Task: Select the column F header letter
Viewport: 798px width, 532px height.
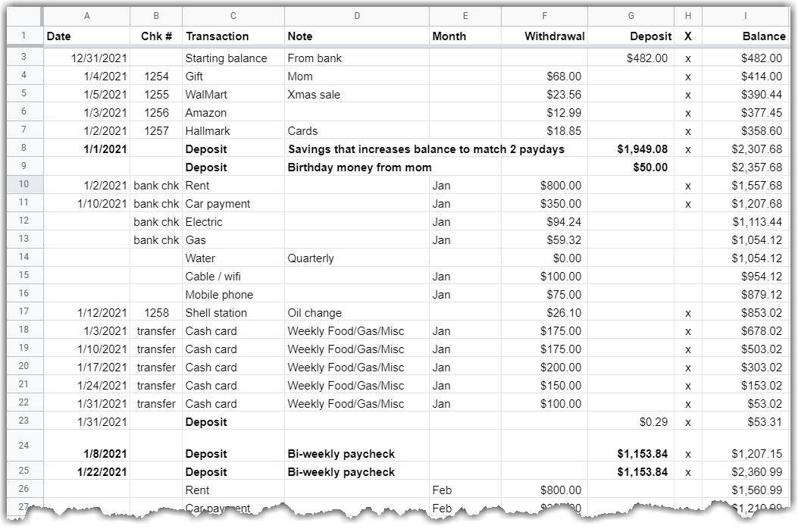Action: (x=544, y=16)
